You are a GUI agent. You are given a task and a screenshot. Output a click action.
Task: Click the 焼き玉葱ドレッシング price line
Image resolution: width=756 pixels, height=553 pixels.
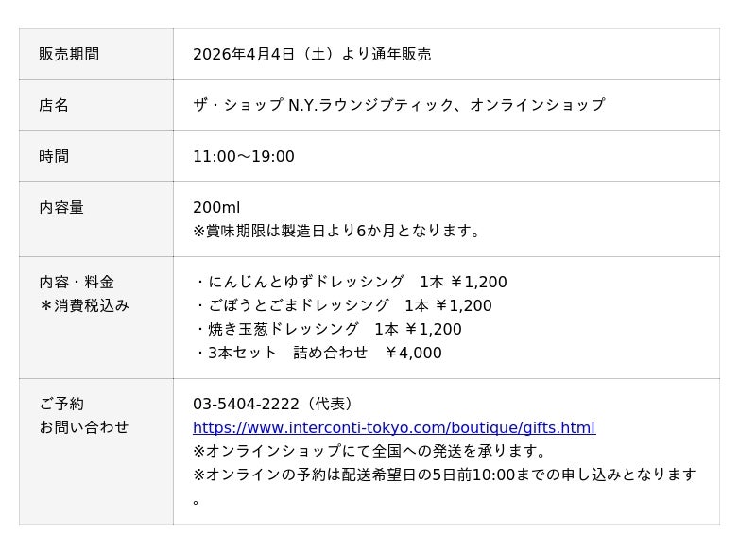[328, 329]
